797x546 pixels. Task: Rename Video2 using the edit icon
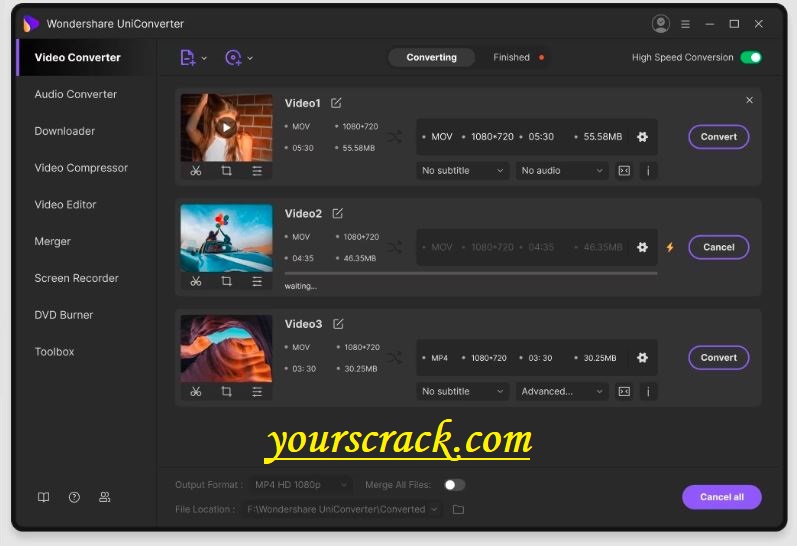pyautogui.click(x=338, y=214)
